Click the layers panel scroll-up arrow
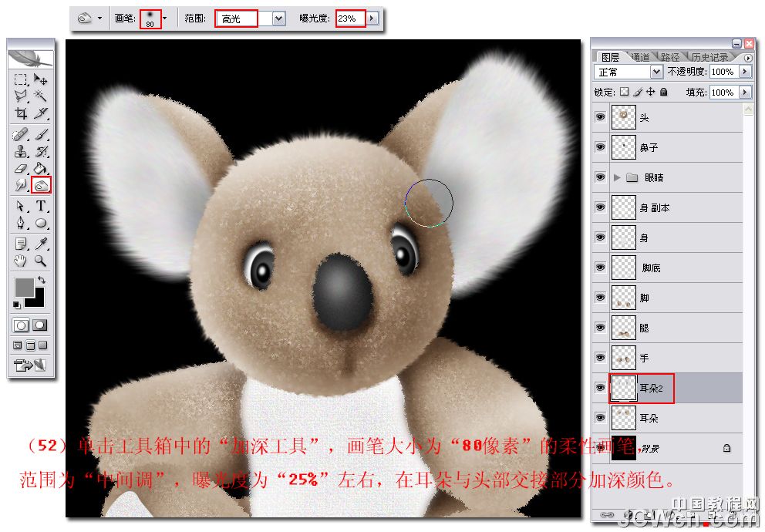The width and height of the screenshot is (765, 532). point(748,109)
